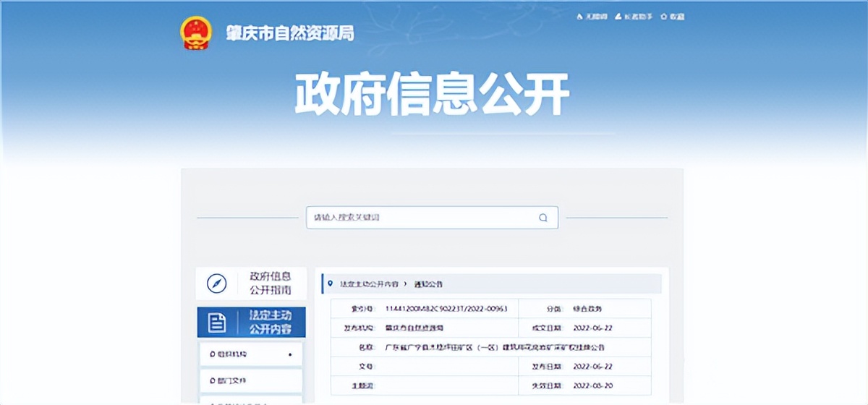Screen dimensions: 868x405
Task: Click the 肇庆市自然资源局 site title
Action: (289, 34)
